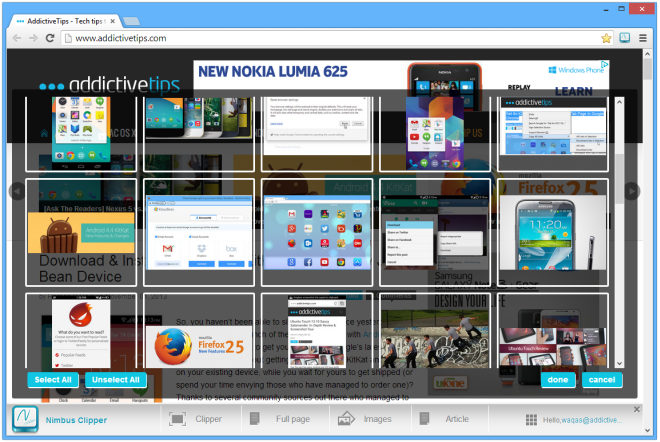Select the iOS-style app icons grid thumbnail
The height and width of the screenshot is (442, 660).
click(x=317, y=232)
